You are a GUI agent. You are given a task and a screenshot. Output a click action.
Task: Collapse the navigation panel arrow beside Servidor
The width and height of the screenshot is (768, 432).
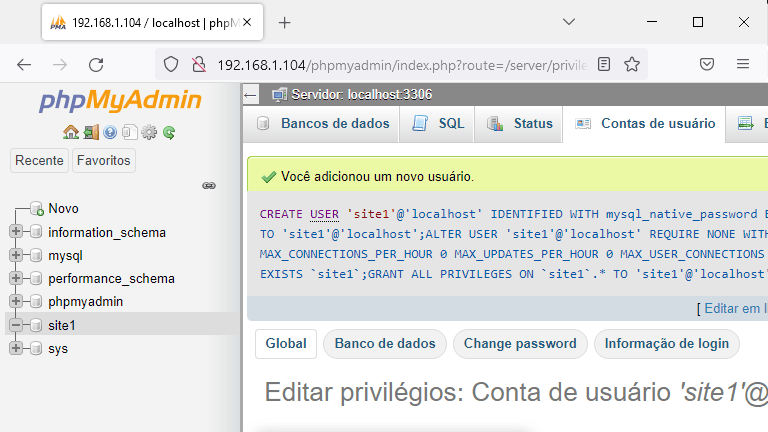click(x=250, y=95)
